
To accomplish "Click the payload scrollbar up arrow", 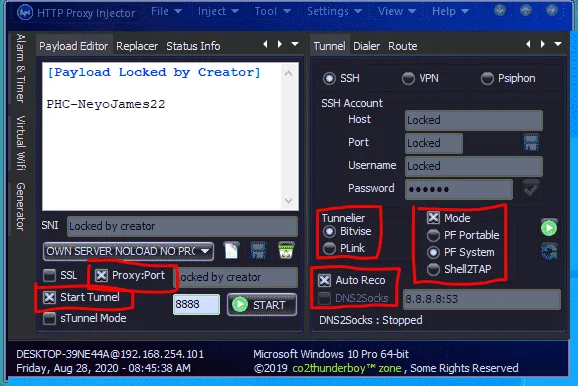I will (x=288, y=74).
